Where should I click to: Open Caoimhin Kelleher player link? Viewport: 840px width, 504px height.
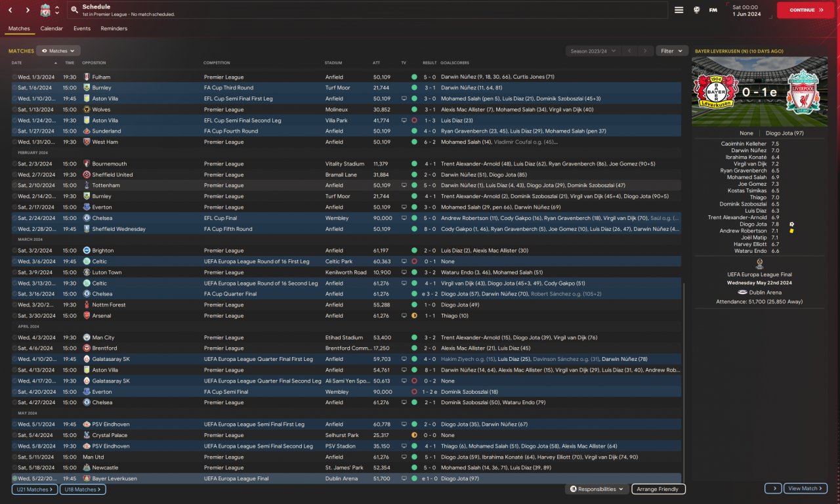pos(744,143)
